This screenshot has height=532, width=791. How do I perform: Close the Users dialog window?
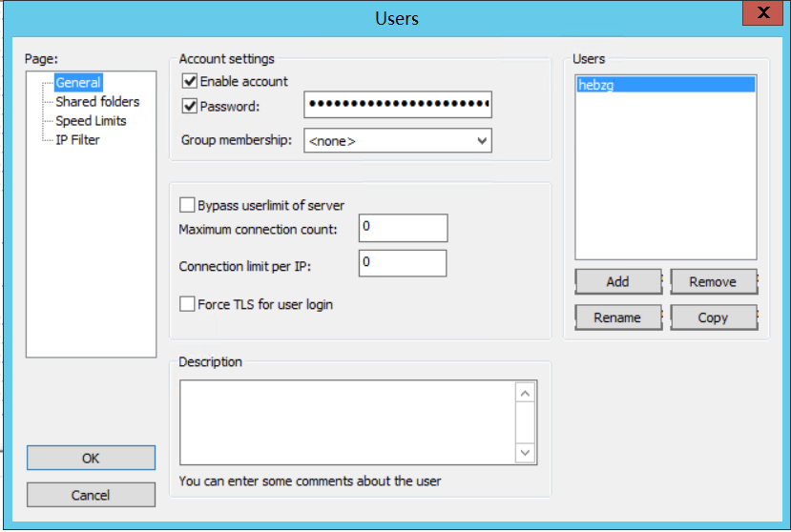pyautogui.click(x=762, y=12)
